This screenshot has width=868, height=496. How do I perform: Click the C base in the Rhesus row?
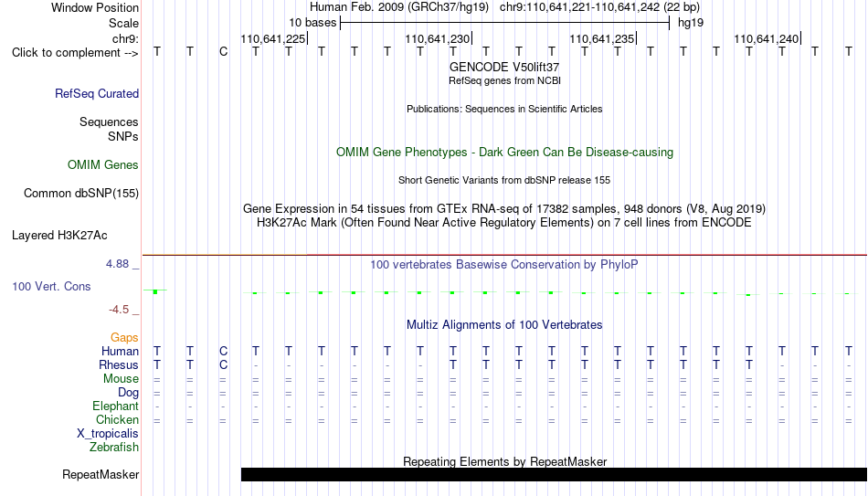(223, 364)
